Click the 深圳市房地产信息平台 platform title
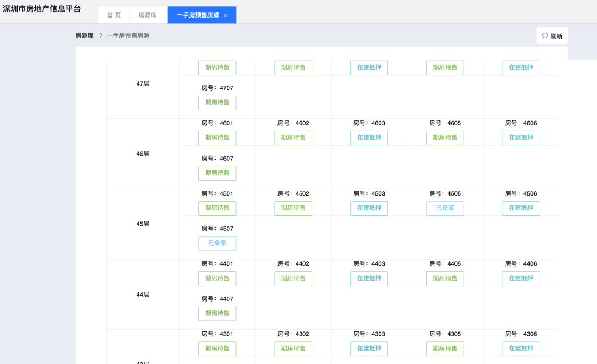The height and width of the screenshot is (364, 597). [43, 9]
